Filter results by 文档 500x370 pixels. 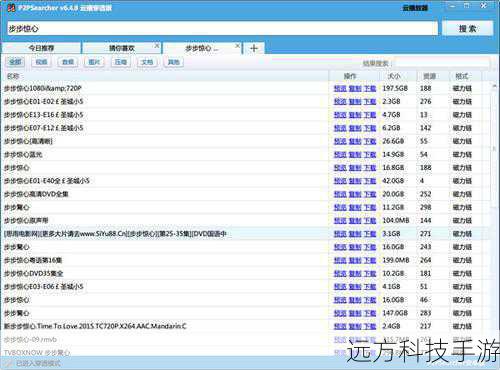[147, 62]
